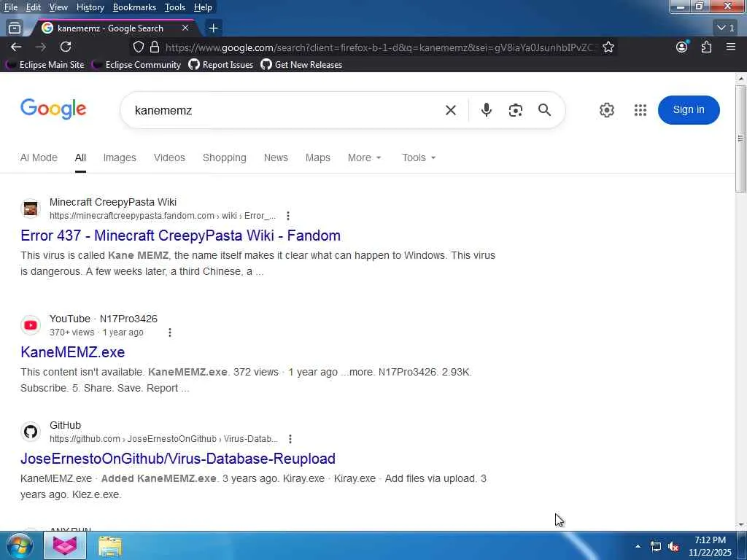747x560 pixels.
Task: Switch to AI Mode tab
Action: (x=39, y=157)
